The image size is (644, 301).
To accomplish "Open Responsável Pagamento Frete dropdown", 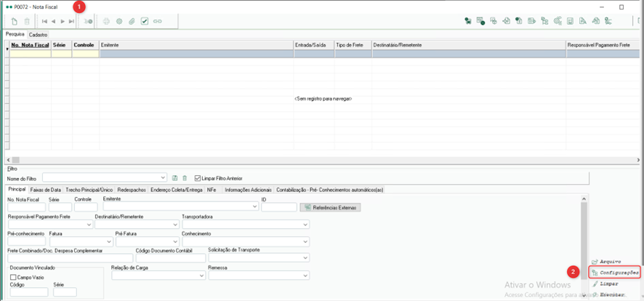I will [89, 225].
